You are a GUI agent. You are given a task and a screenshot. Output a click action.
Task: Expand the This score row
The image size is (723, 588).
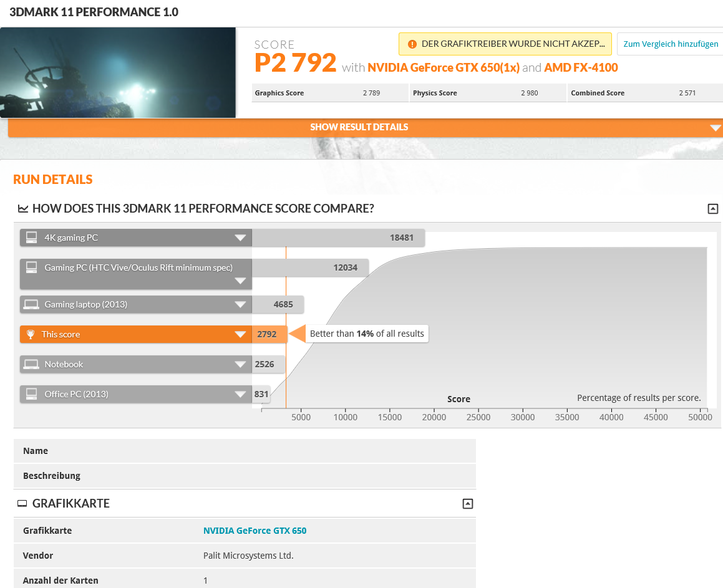pyautogui.click(x=240, y=335)
